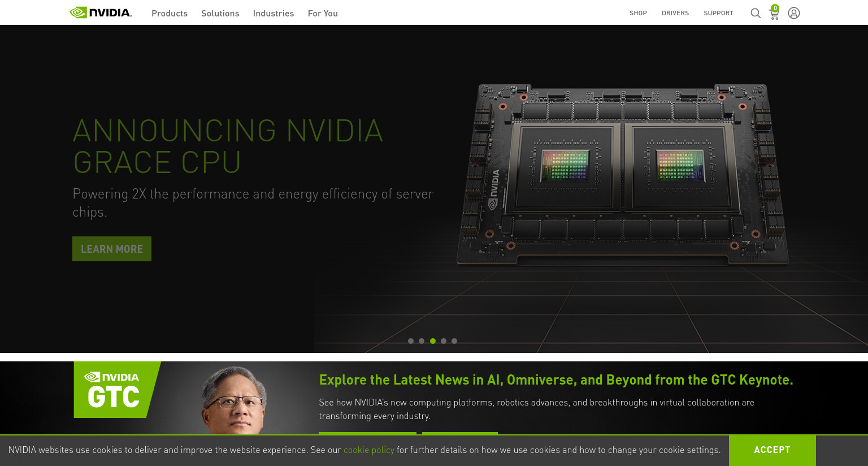Screen dimensions: 868x466
Task: Click the "See how NVIDIA's new computing platforms" paragraph
Action: tap(536, 409)
